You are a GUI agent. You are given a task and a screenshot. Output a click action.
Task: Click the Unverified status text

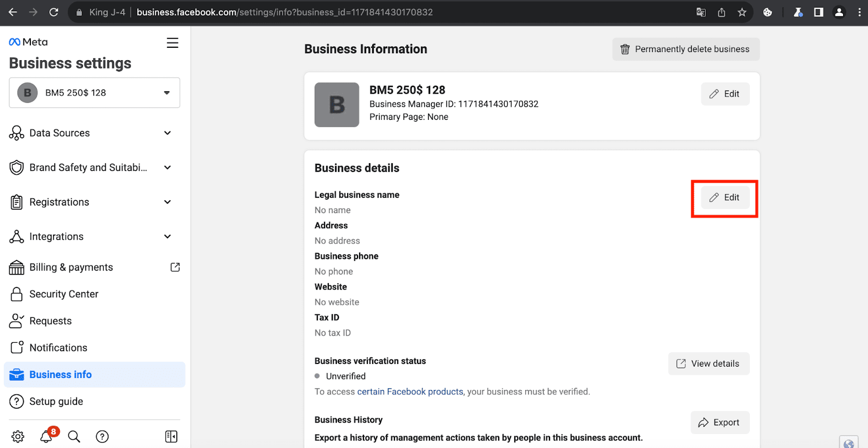(x=346, y=376)
